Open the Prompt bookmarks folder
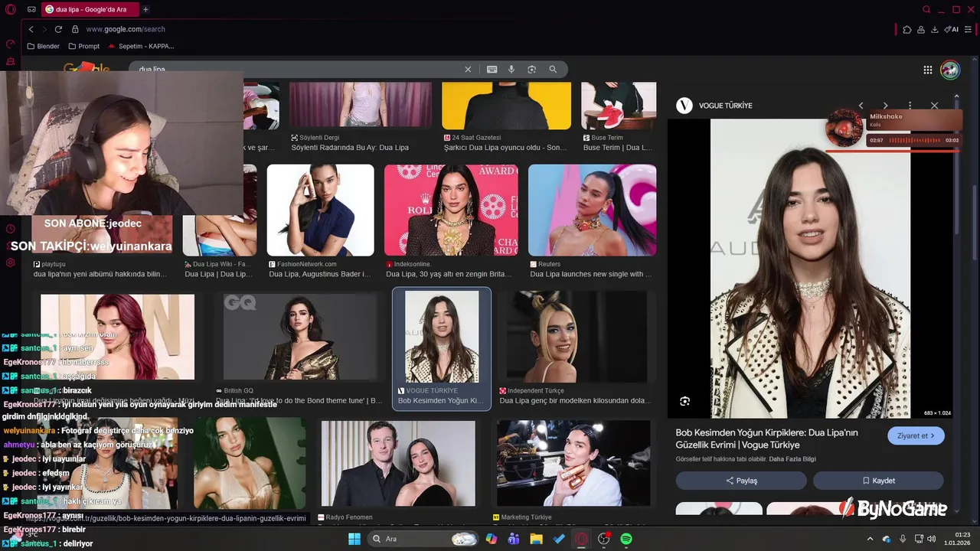The width and height of the screenshot is (980, 551). click(84, 46)
